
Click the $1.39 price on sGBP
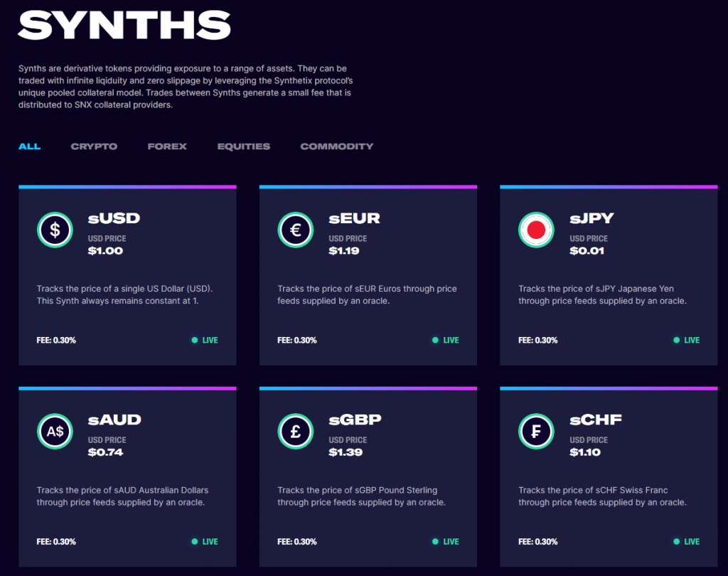346,452
